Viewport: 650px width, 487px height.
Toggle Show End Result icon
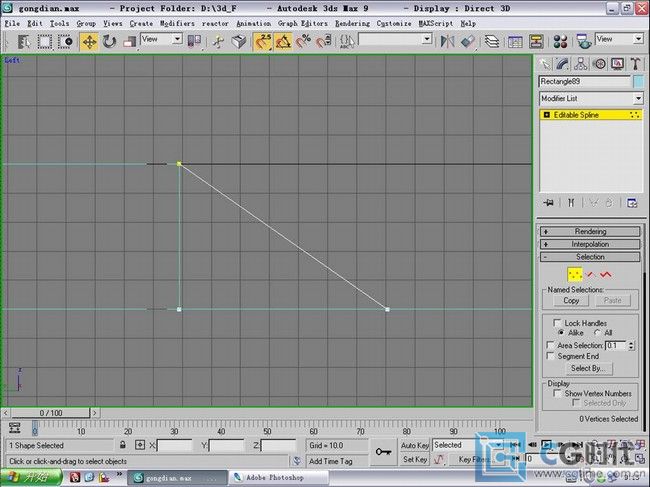[571, 203]
